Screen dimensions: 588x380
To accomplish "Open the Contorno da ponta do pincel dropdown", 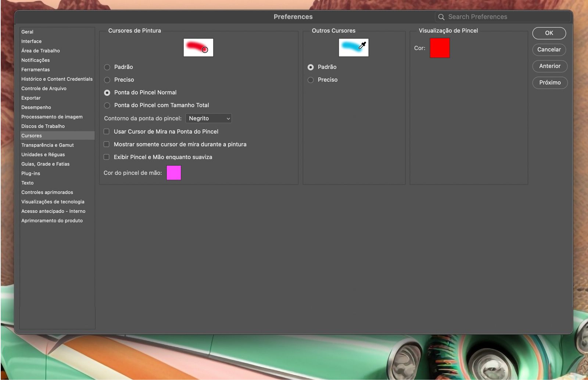I will point(208,118).
